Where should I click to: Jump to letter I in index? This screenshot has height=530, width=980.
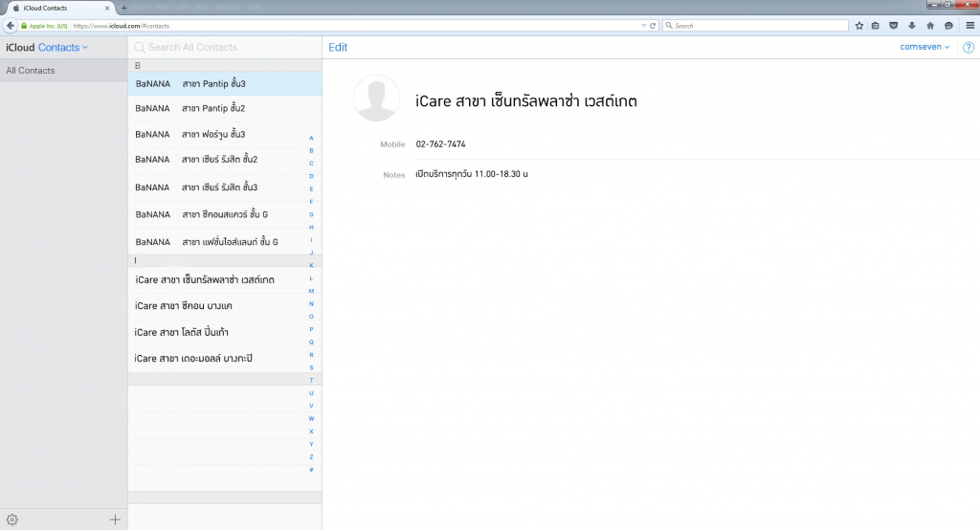click(x=311, y=240)
